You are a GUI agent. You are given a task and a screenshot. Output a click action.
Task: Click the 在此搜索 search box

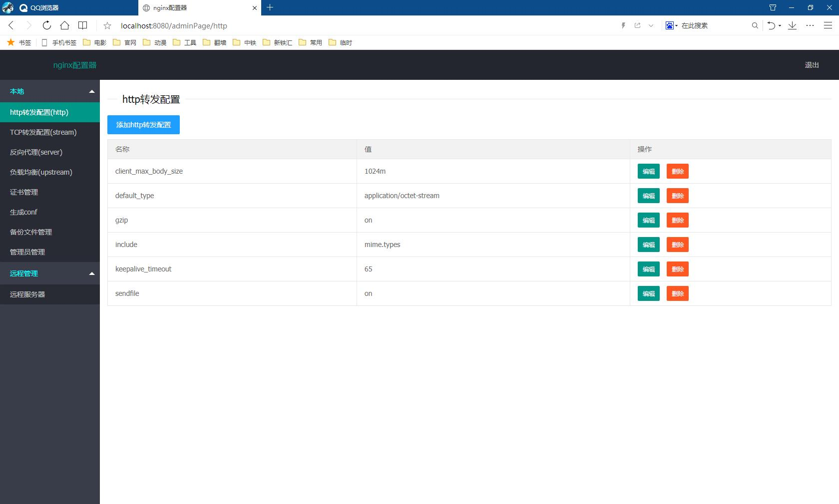(x=714, y=25)
